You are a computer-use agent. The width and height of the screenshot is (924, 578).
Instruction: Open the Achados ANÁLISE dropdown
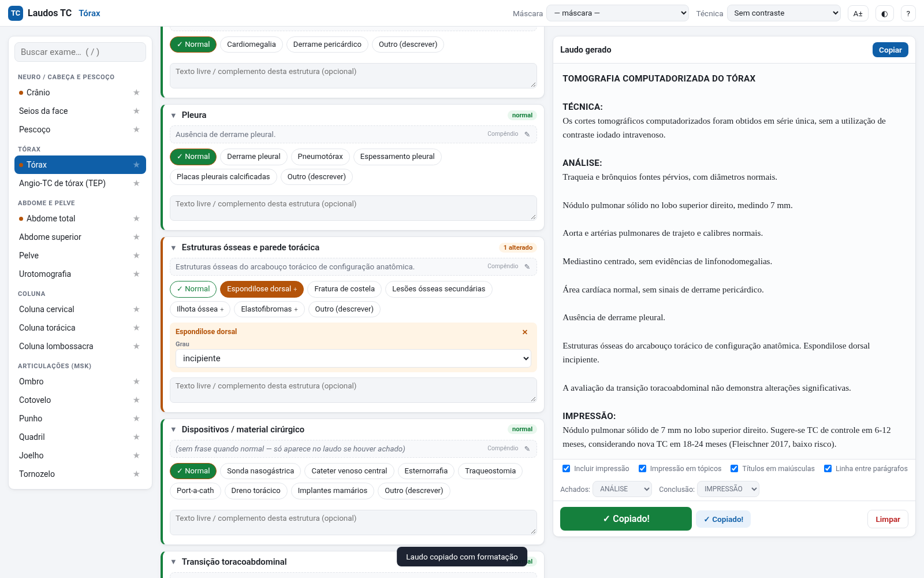click(x=622, y=489)
